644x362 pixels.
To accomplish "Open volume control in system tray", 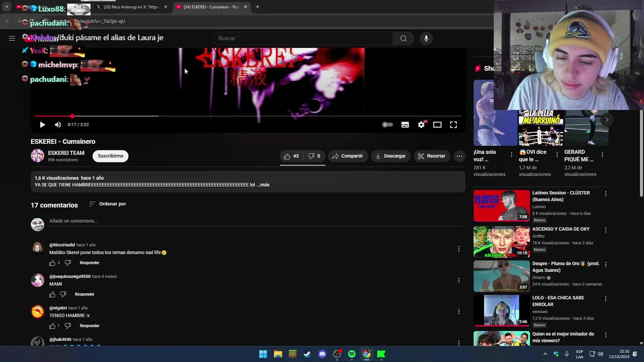I will pyautogui.click(x=600, y=354).
